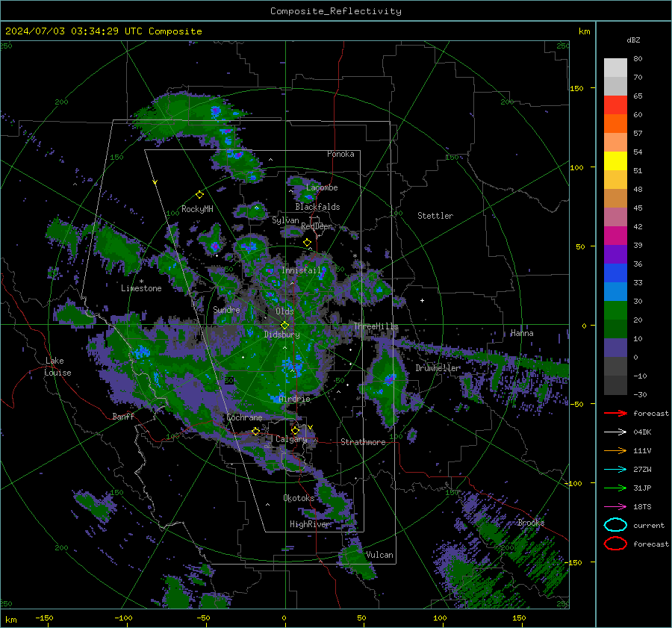Click the Banff label
Image resolution: width=672 pixels, height=628 pixels.
coord(123,417)
